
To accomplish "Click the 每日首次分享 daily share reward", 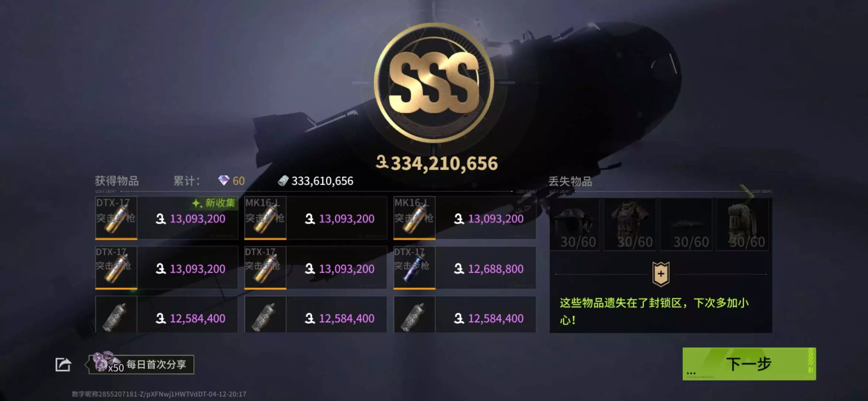I will pos(141,364).
